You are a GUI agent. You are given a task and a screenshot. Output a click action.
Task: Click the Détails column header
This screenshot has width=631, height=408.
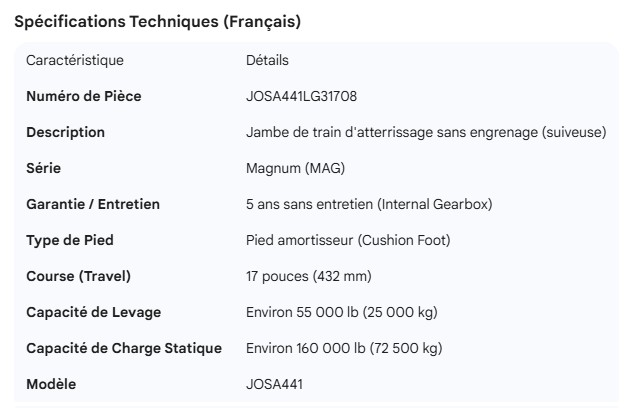(267, 60)
